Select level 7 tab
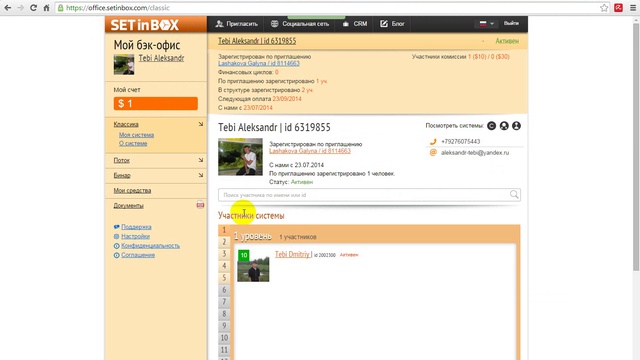640x360 pixels. tap(224, 302)
